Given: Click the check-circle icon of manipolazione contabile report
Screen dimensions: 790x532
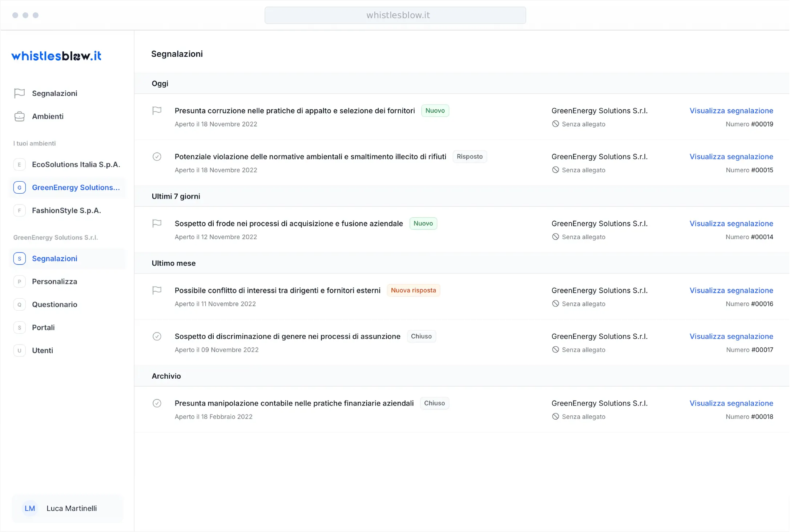Looking at the screenshot, I should point(157,403).
